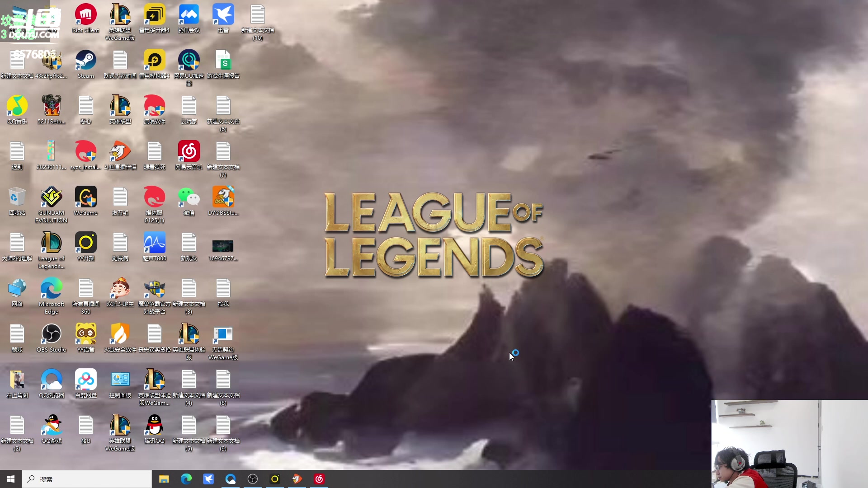
Task: Select the 英雄联盟体验服 desktop shortcut
Action: [189, 342]
